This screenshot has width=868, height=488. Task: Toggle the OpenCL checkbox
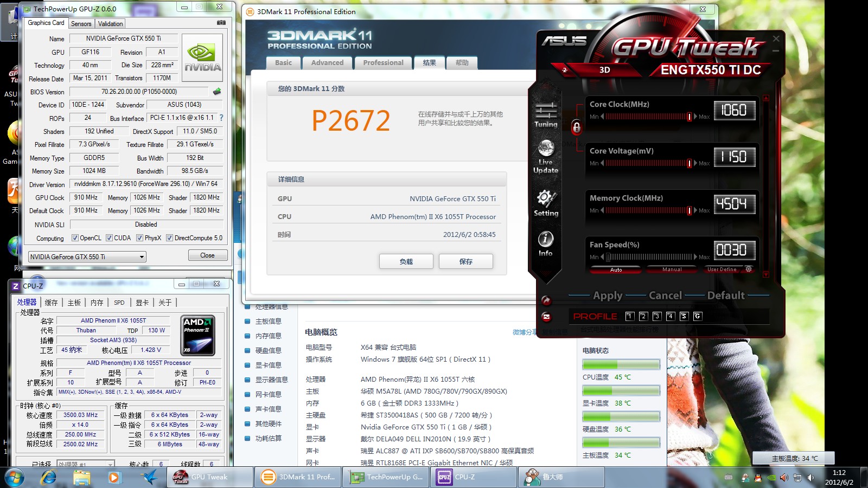(75, 238)
